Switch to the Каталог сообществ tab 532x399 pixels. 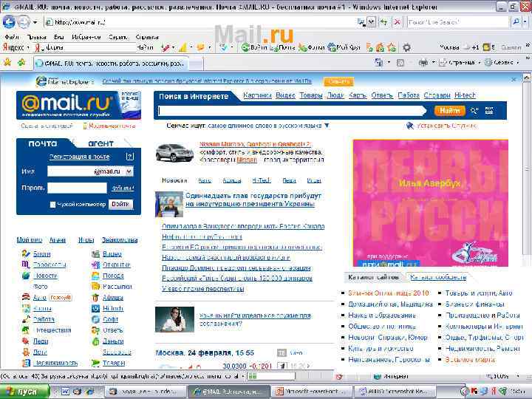tap(438, 278)
